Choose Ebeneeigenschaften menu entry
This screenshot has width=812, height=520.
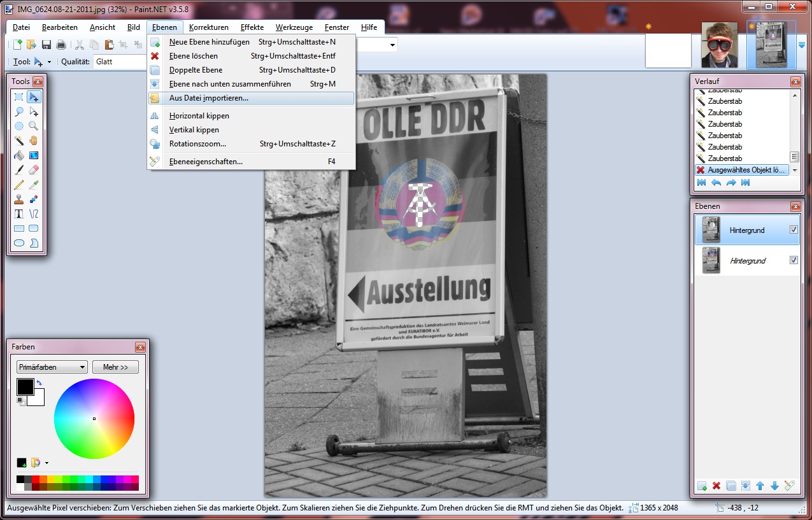[252, 162]
